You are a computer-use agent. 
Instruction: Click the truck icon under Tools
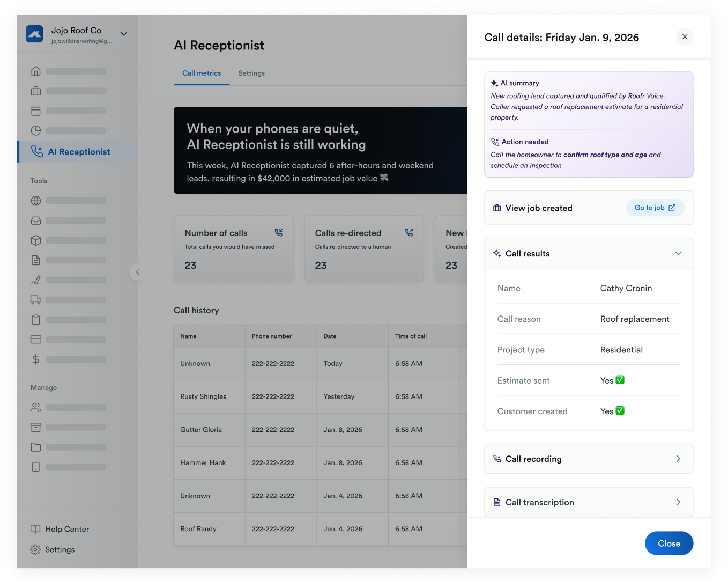coord(36,300)
